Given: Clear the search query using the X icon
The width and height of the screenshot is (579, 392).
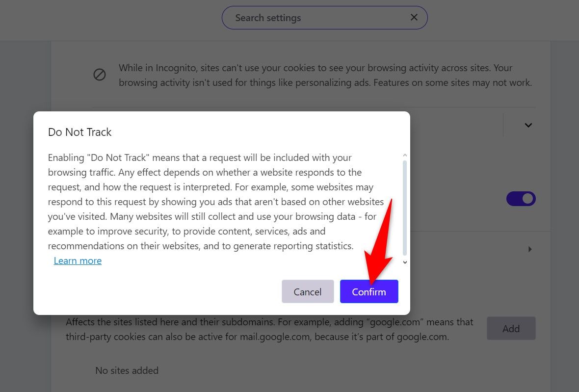Looking at the screenshot, I should click(414, 17).
